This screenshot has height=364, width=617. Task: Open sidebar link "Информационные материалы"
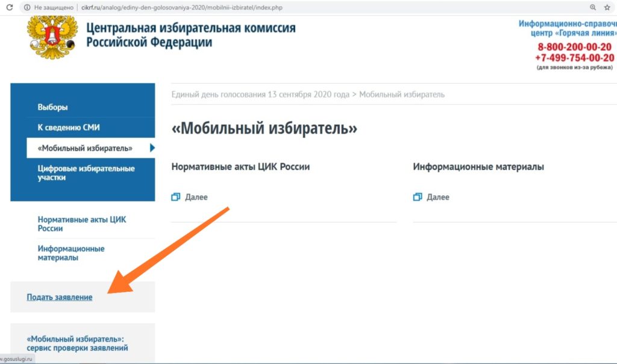pyautogui.click(x=71, y=253)
